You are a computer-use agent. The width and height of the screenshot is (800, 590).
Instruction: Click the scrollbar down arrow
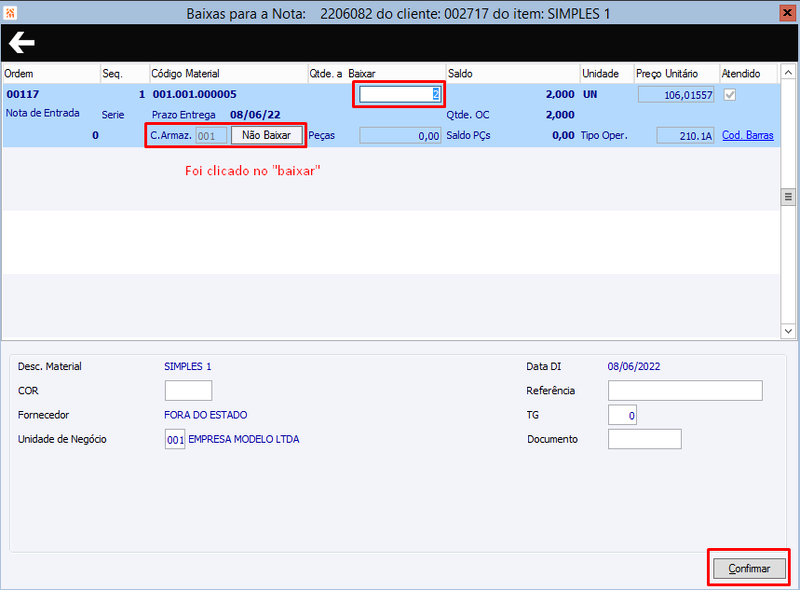pos(788,331)
